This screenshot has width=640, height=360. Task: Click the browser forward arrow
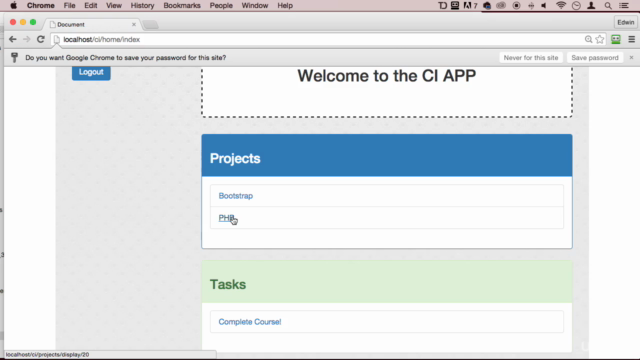pos(27,39)
